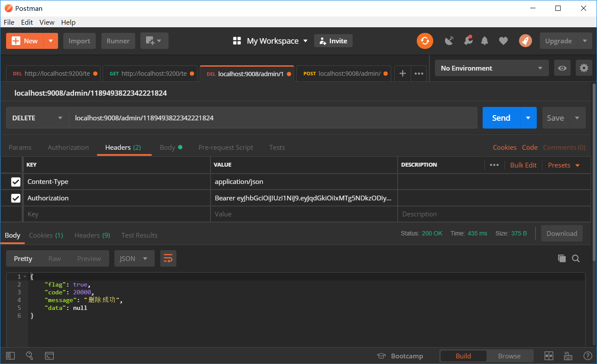Image resolution: width=597 pixels, height=364 pixels.
Task: Click the environment quick look eye icon
Action: [562, 68]
